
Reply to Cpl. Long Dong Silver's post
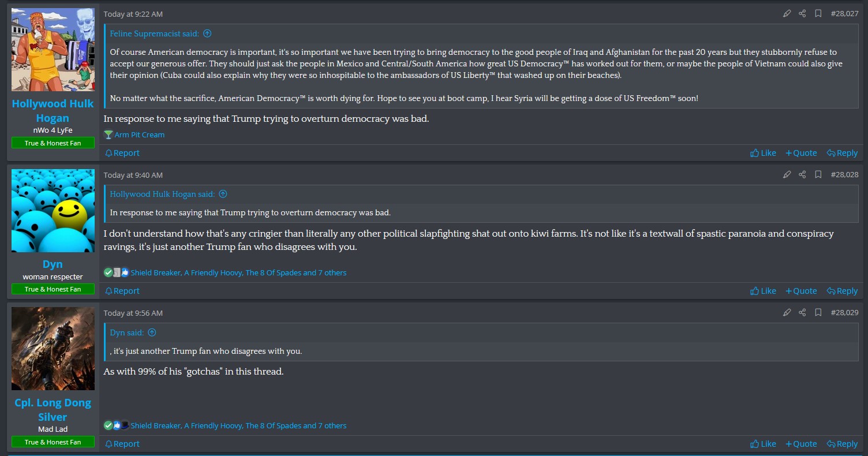(842, 444)
